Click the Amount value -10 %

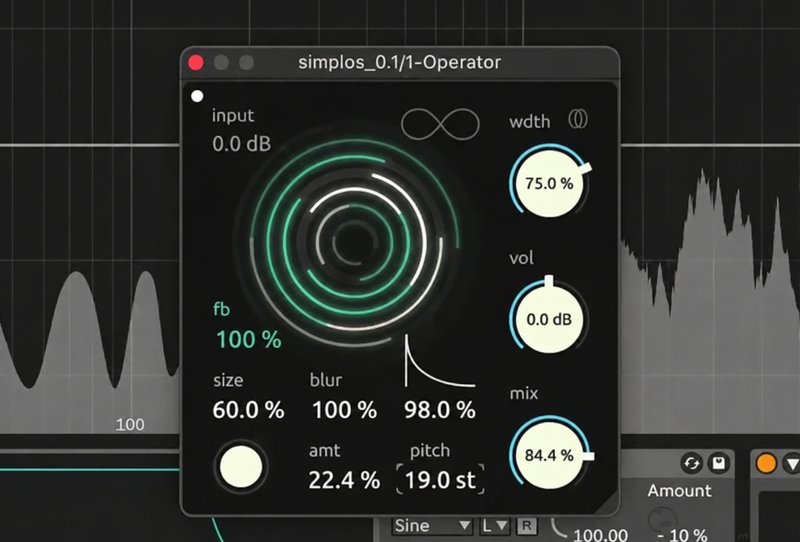682,535
